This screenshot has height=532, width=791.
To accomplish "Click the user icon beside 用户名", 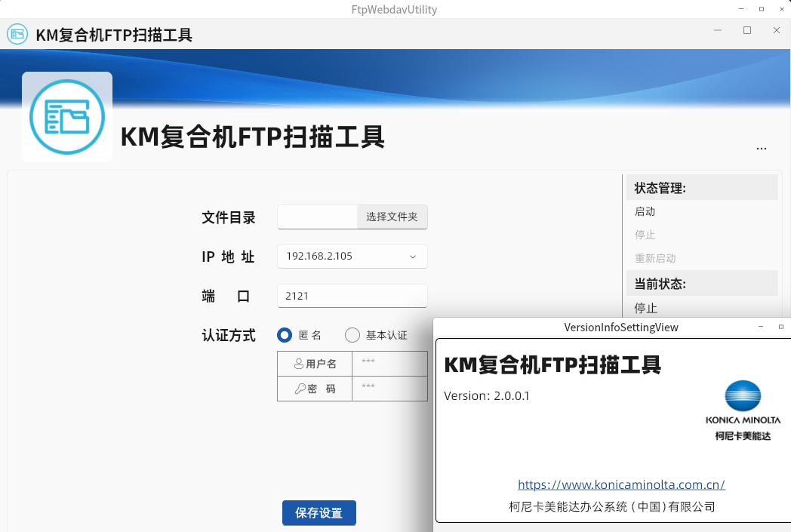I will 299,364.
